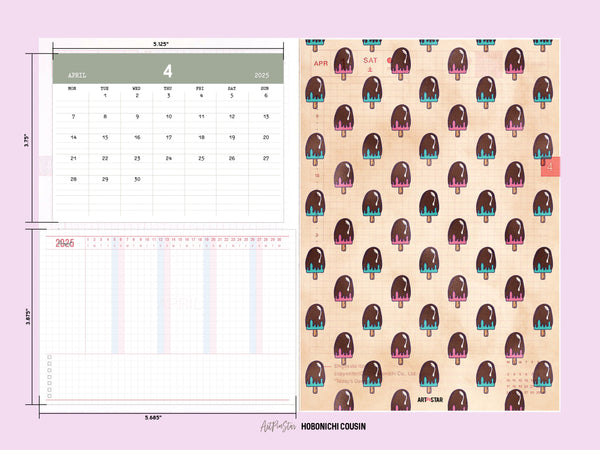Click the APR label on popsicle page
The image size is (600, 450).
(321, 62)
